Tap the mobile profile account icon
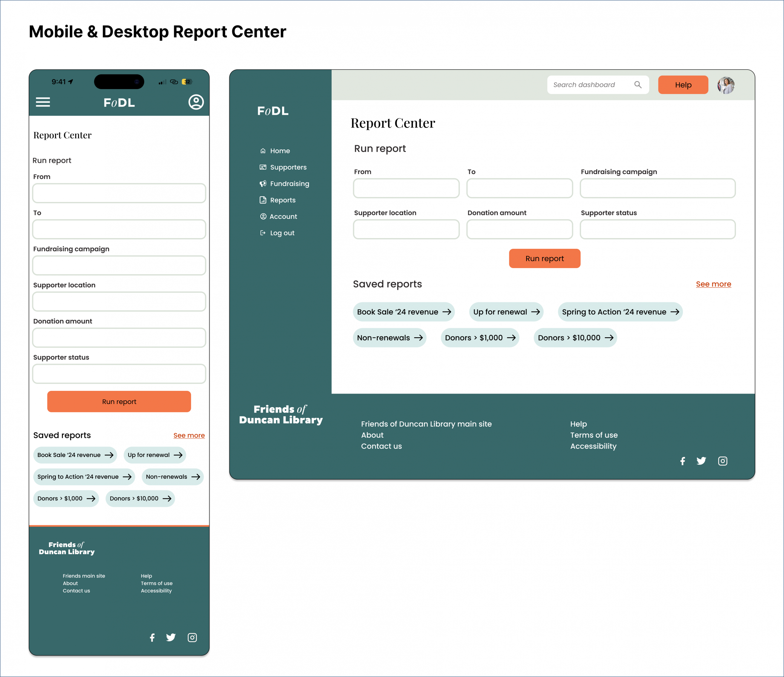The width and height of the screenshot is (784, 677). (196, 102)
